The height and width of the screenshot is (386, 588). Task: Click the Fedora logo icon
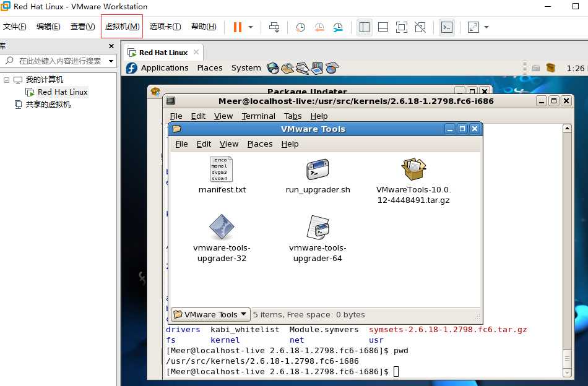click(x=132, y=68)
